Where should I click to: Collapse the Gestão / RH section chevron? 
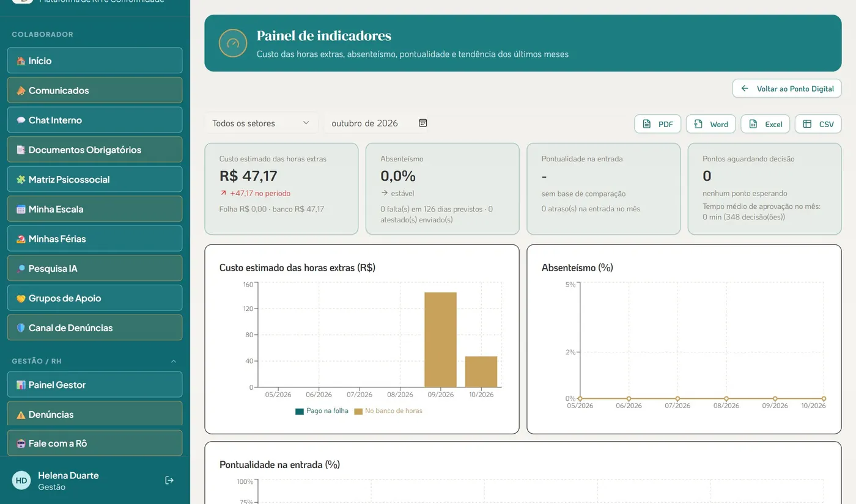coord(174,361)
